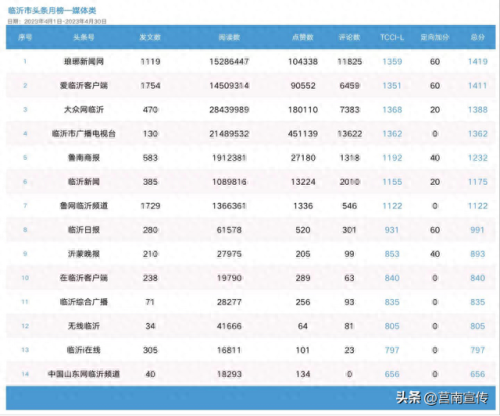Click the "头条号" column header

coord(84,37)
